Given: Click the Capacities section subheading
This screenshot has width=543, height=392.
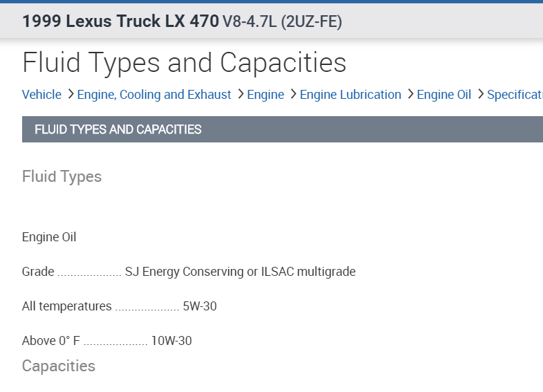Looking at the screenshot, I should pos(58,365).
